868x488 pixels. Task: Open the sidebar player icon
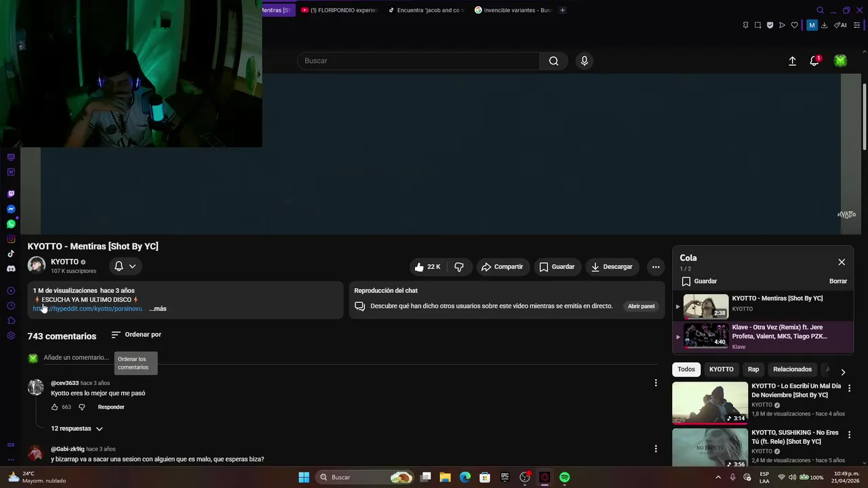pos(11,291)
